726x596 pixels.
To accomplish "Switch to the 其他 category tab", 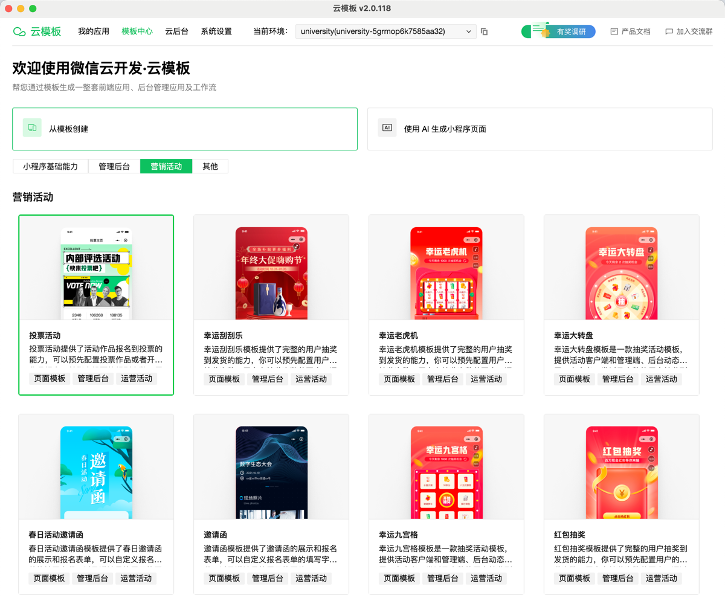I will (x=210, y=166).
